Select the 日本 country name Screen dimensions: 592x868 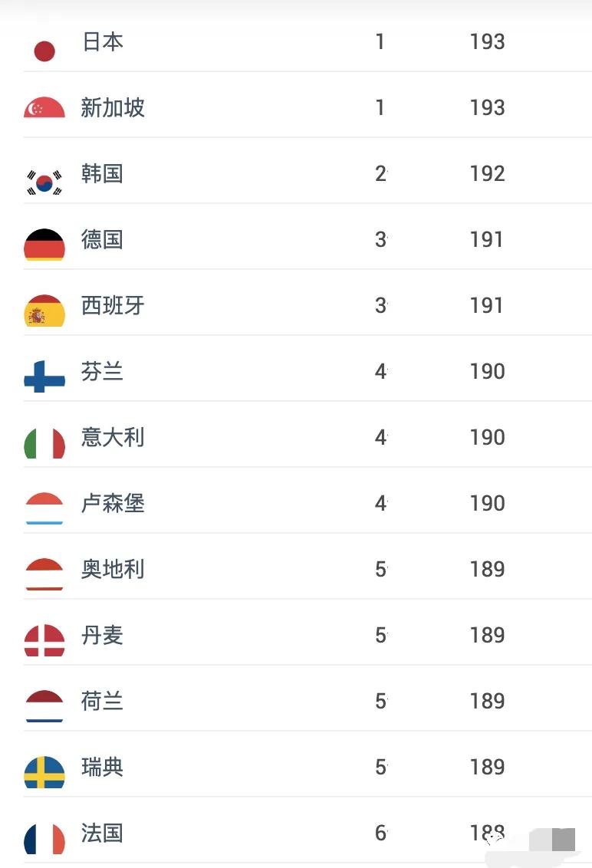pos(103,42)
